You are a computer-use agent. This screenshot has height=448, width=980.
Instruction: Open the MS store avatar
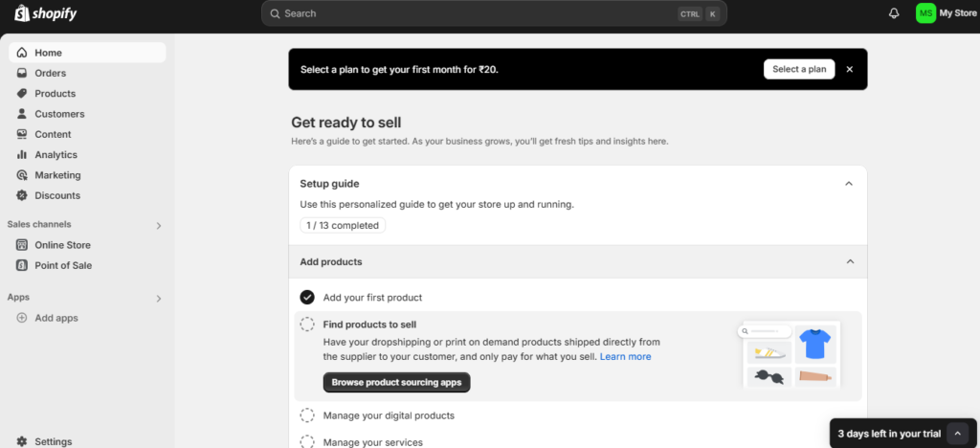coord(925,13)
